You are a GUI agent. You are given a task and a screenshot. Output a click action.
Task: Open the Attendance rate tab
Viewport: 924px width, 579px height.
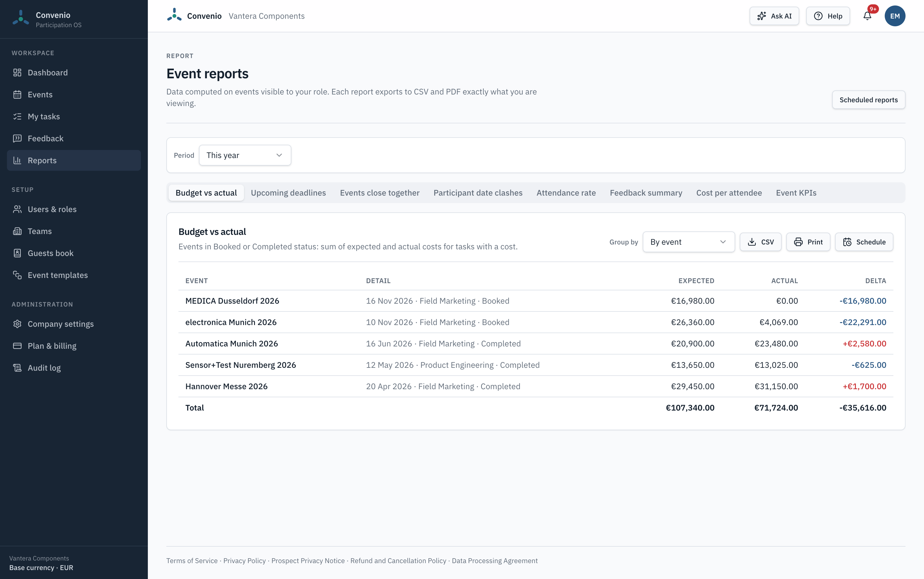(x=566, y=193)
